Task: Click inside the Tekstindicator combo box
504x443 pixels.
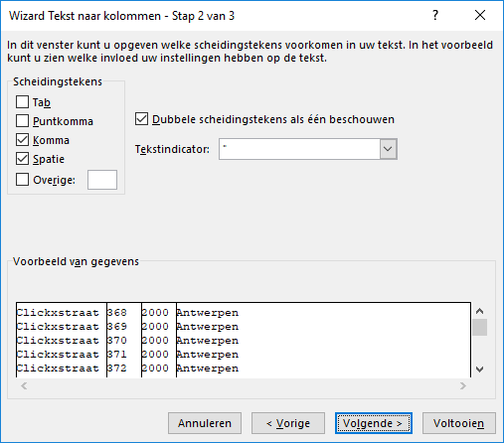Action: pos(299,149)
